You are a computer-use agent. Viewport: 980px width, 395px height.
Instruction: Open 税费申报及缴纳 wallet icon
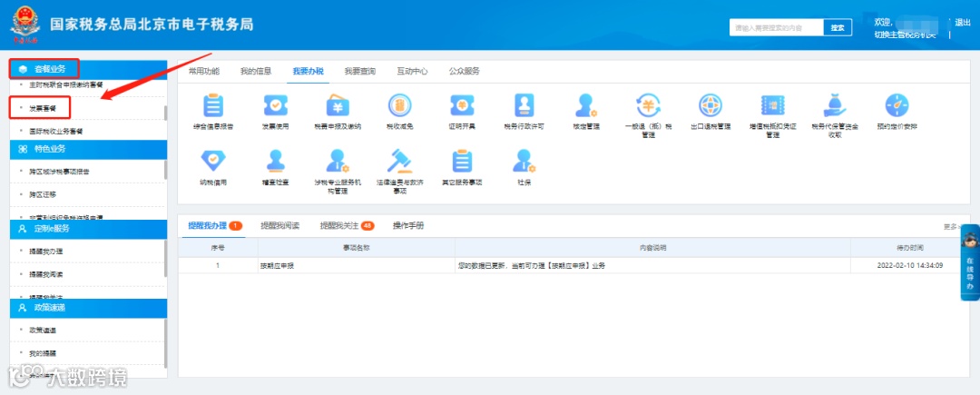click(x=338, y=105)
